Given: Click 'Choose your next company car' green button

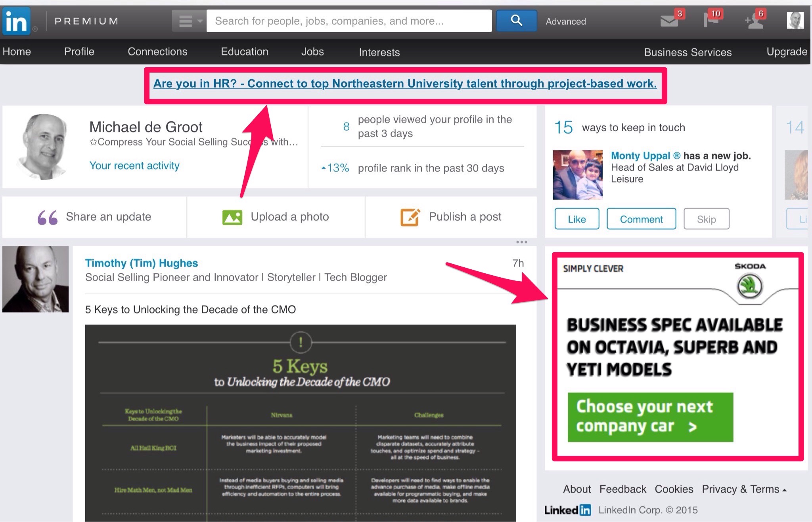Looking at the screenshot, I should (x=650, y=417).
